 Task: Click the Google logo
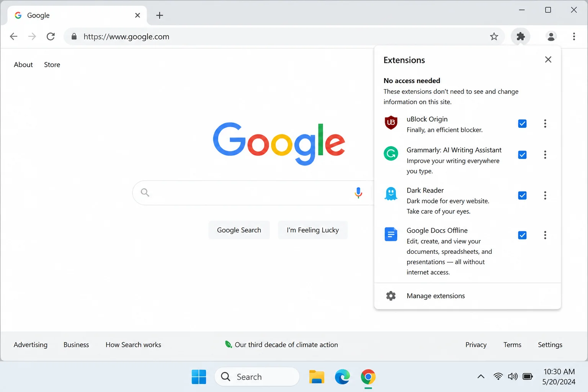[279, 144]
